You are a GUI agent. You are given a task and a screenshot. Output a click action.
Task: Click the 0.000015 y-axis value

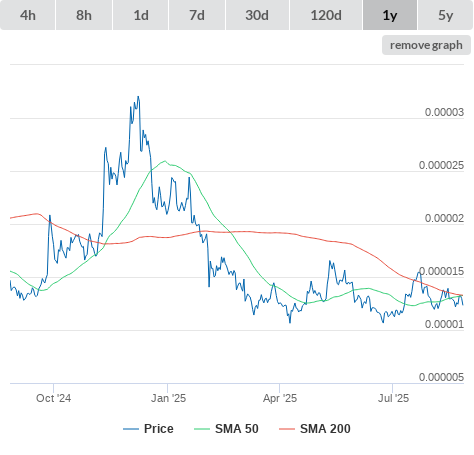441,271
